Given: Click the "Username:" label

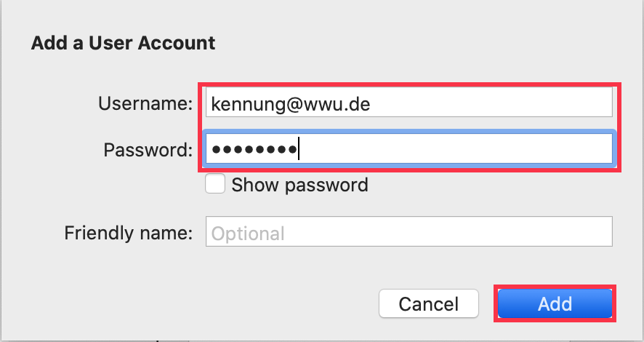Looking at the screenshot, I should pyautogui.click(x=145, y=104).
